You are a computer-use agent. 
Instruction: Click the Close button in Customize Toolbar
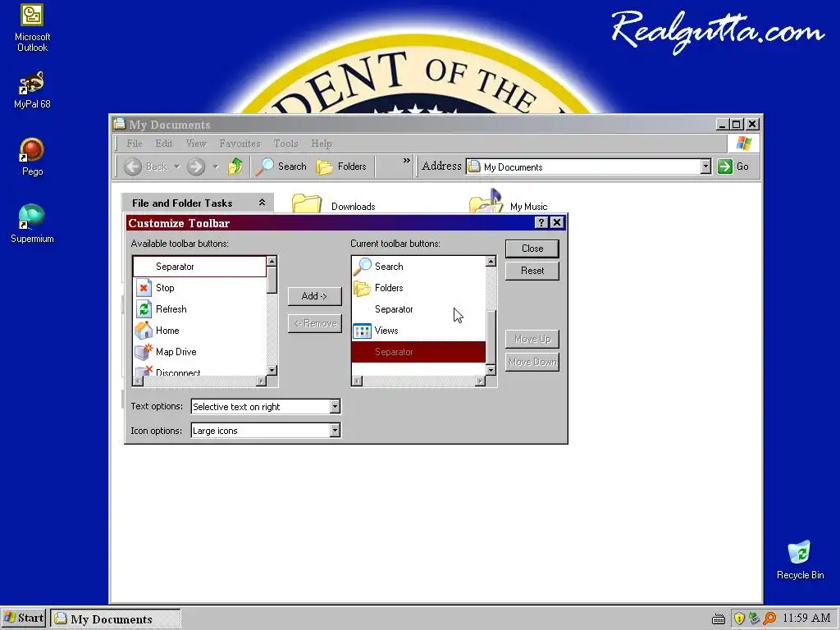(532, 249)
